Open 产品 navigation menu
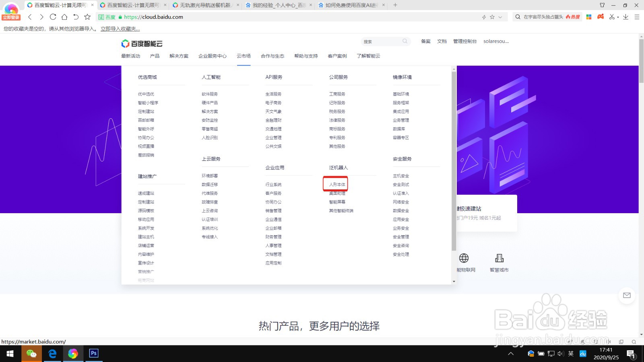644x362 pixels. pos(155,56)
